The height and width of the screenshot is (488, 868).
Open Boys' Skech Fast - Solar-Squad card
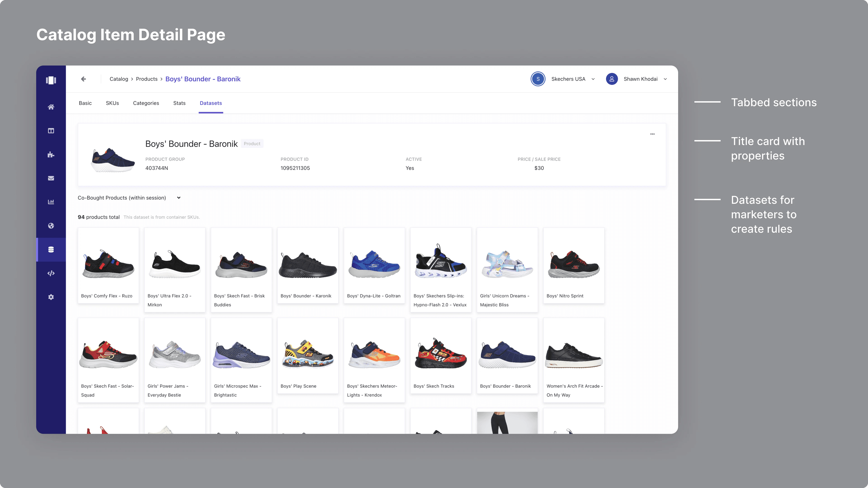108,360
